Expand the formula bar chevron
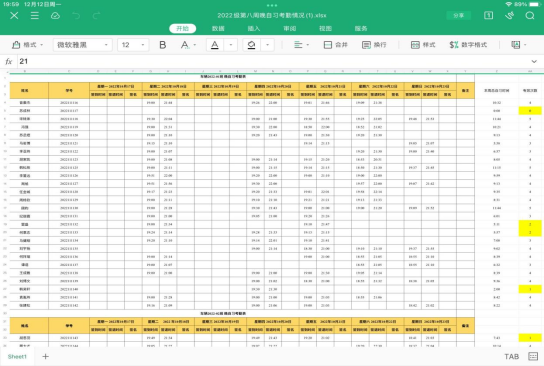 point(534,61)
